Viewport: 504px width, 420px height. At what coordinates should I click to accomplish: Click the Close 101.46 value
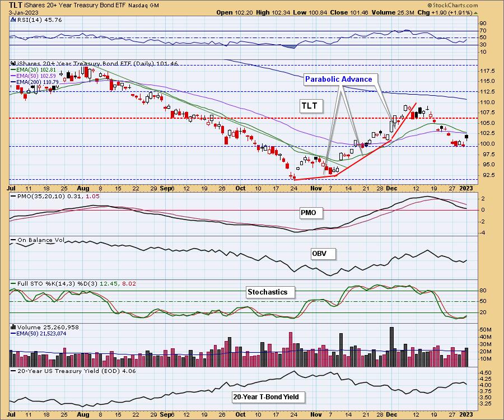[x=349, y=12]
